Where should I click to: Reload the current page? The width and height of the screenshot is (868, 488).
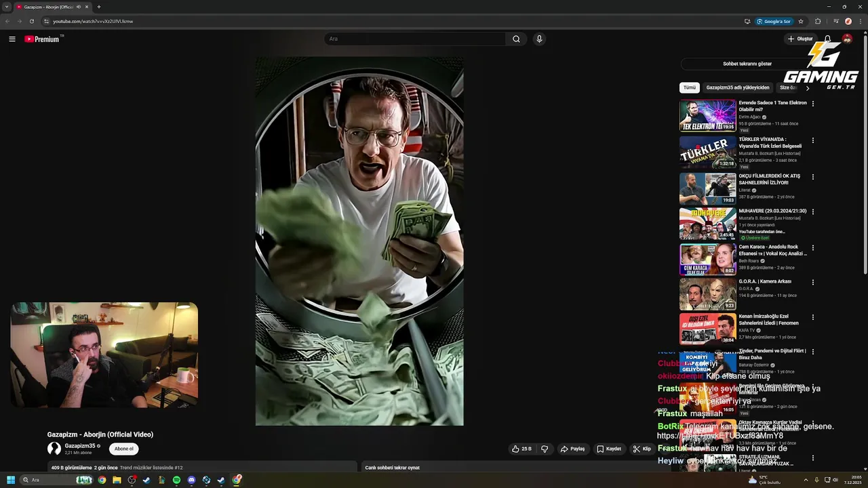[x=31, y=21]
